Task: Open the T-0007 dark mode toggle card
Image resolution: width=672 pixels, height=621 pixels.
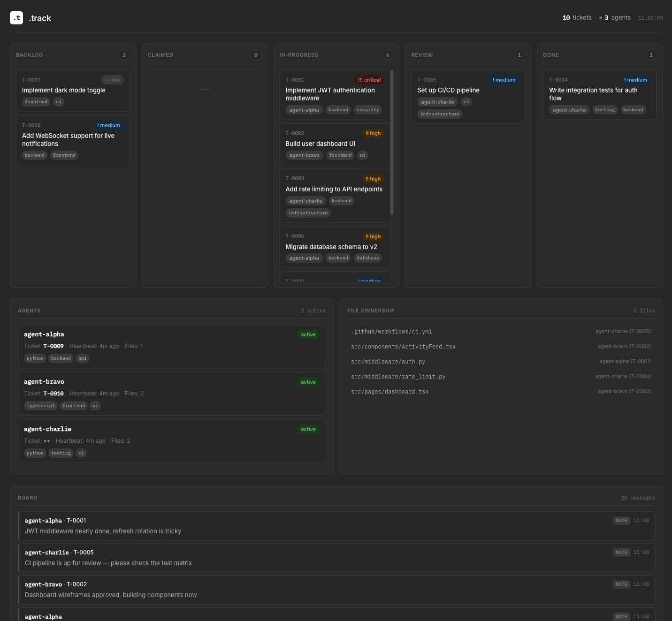Action: point(73,91)
